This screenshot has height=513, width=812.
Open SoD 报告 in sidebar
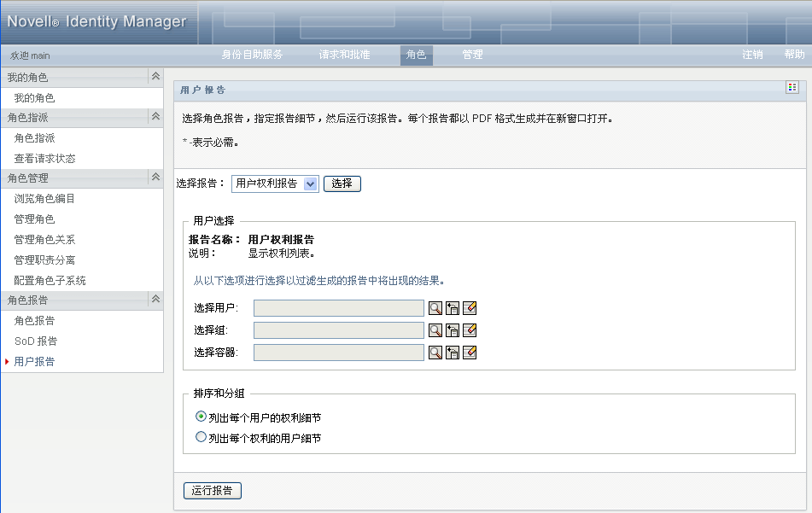[36, 341]
